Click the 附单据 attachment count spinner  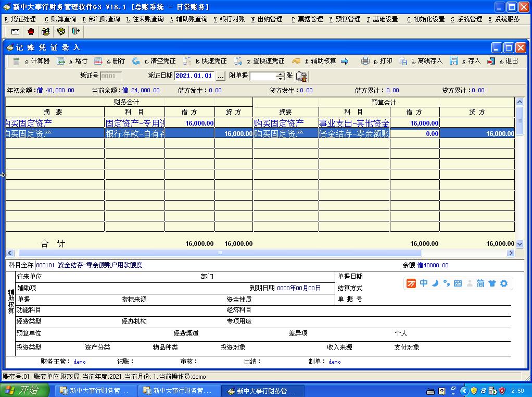click(281, 76)
